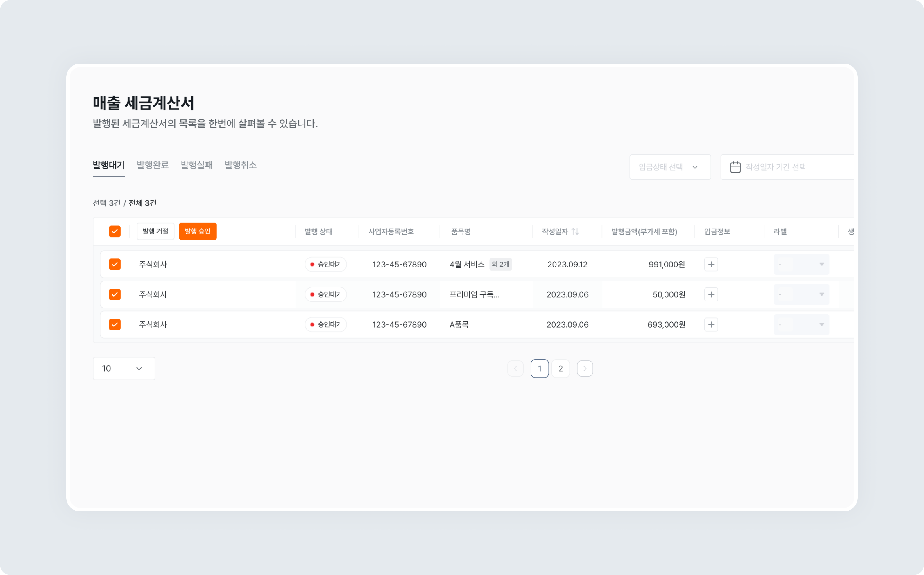This screenshot has height=575, width=924.
Task: Open the page size dropdown showing 10
Action: 123,368
